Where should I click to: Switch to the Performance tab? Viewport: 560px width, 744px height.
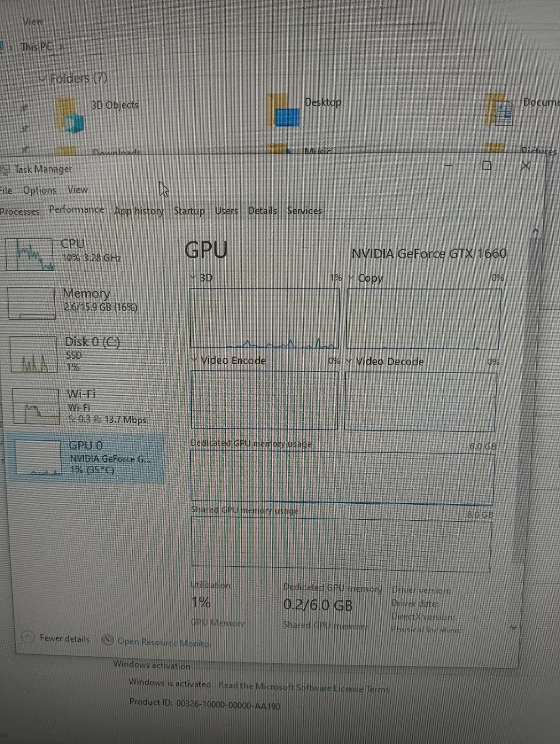[76, 209]
